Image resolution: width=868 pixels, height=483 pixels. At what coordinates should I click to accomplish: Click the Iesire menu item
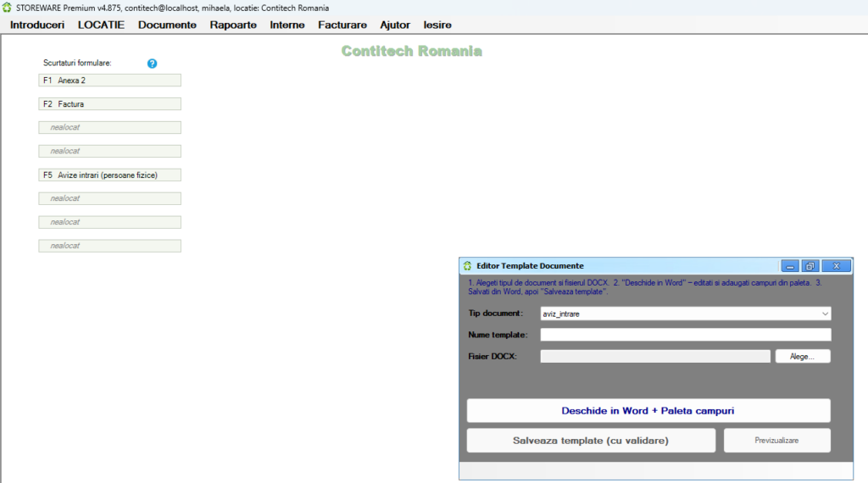click(437, 25)
